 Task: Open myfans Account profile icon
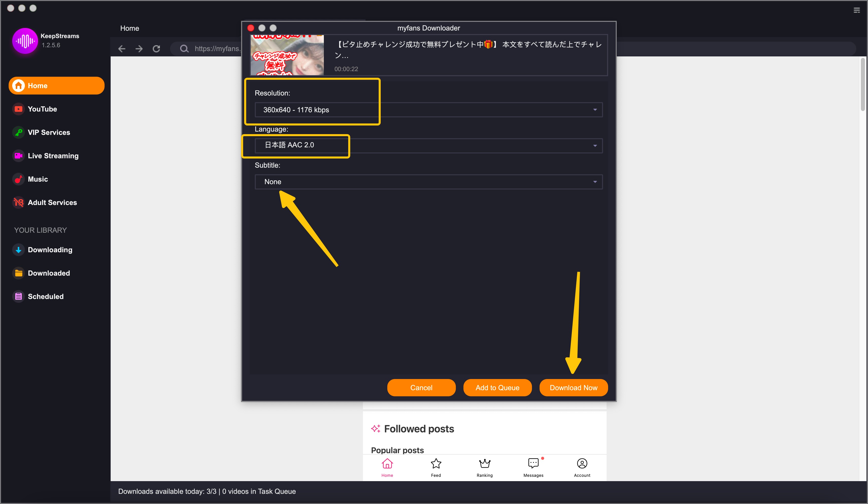pos(582,464)
